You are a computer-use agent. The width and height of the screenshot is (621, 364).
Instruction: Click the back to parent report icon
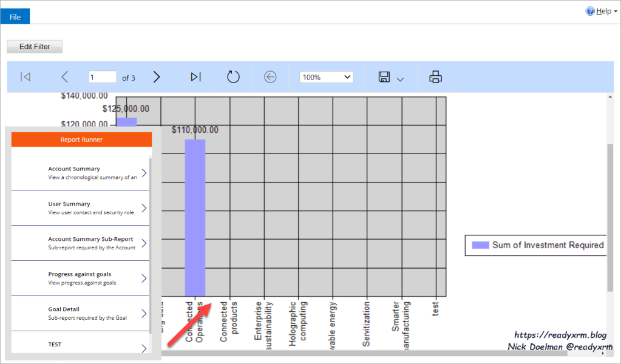[x=271, y=77]
